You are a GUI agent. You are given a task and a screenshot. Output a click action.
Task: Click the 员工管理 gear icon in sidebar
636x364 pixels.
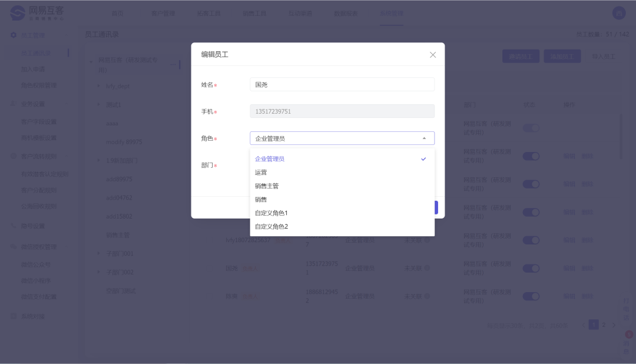pos(13,35)
